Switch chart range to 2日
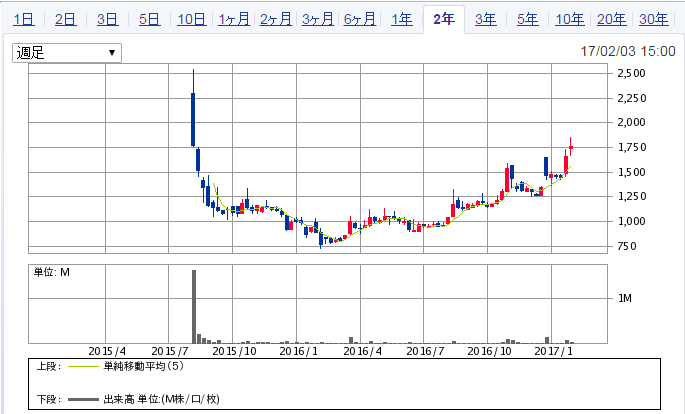 pyautogui.click(x=66, y=19)
